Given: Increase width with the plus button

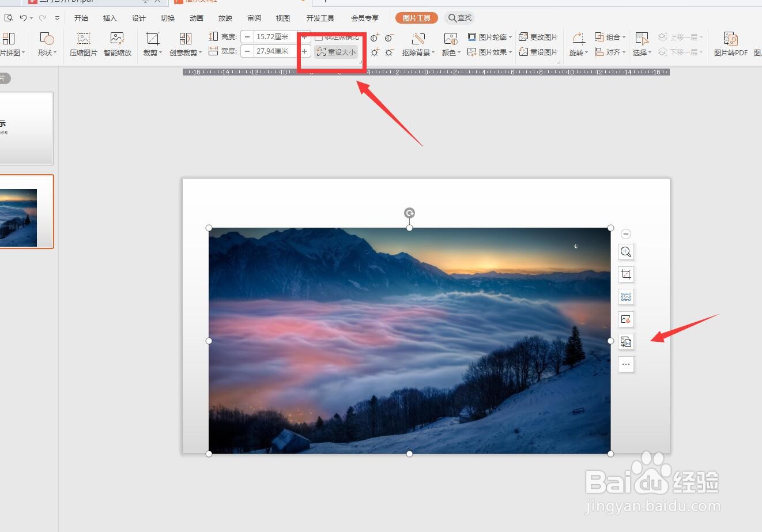Looking at the screenshot, I should 305,51.
